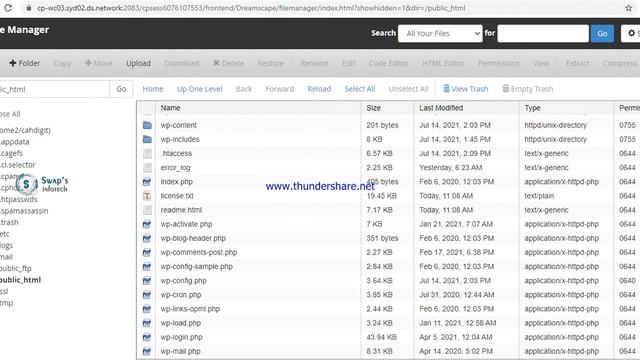Click the Forward navigation link
Image resolution: width=640 pixels, height=360 pixels.
(280, 89)
